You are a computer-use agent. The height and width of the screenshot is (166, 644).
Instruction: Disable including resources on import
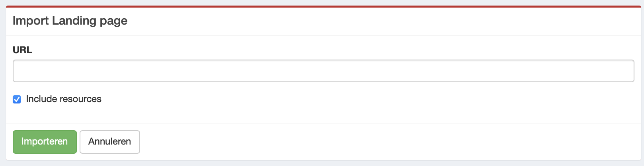tap(17, 99)
